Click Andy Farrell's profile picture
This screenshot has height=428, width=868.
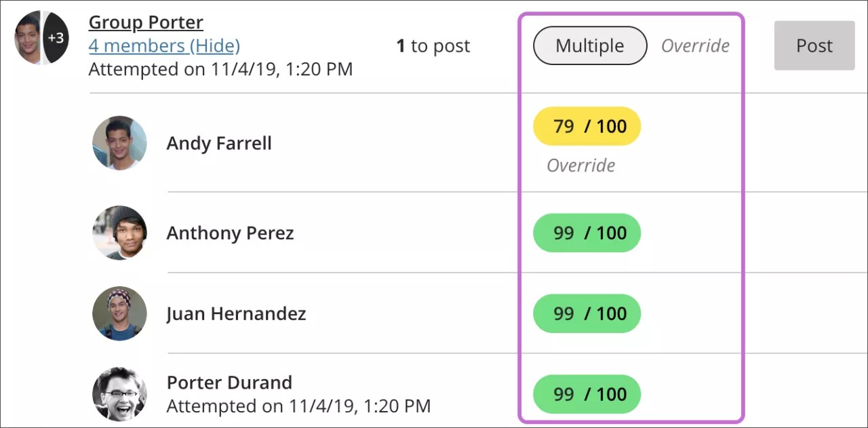(119, 143)
